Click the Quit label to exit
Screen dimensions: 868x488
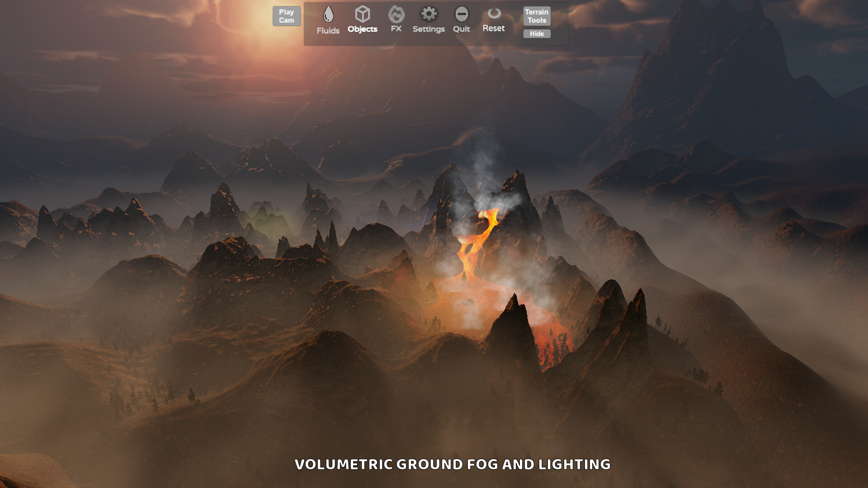tap(461, 28)
